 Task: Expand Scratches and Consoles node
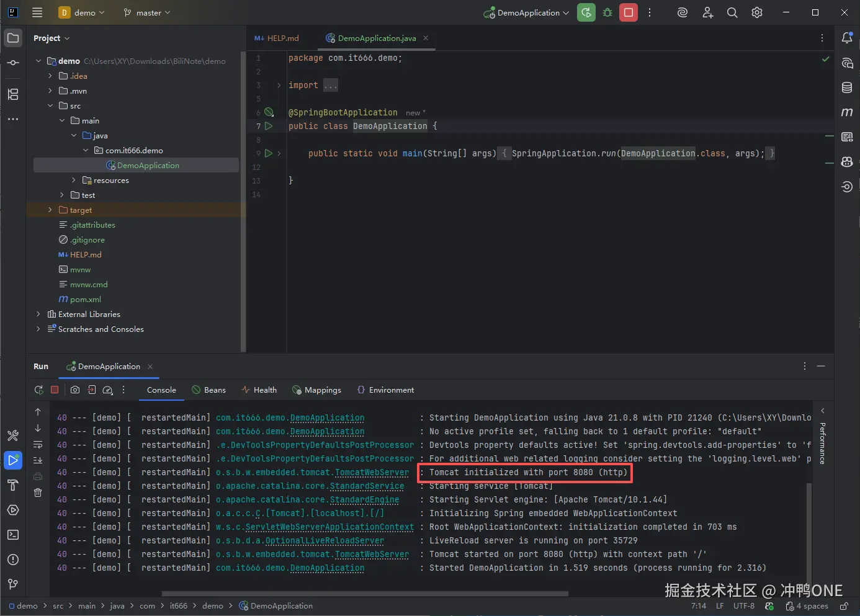pyautogui.click(x=38, y=329)
